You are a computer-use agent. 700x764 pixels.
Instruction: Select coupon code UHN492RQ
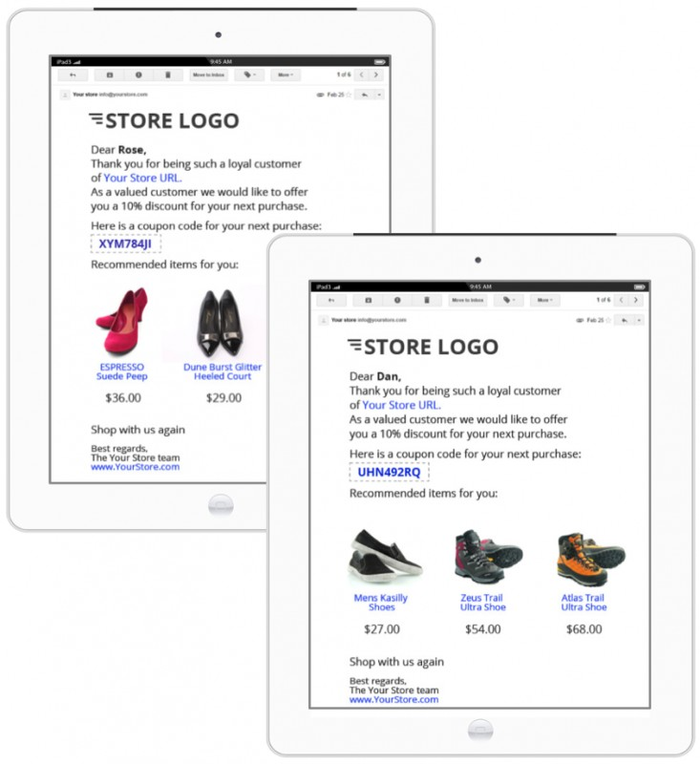(x=389, y=472)
